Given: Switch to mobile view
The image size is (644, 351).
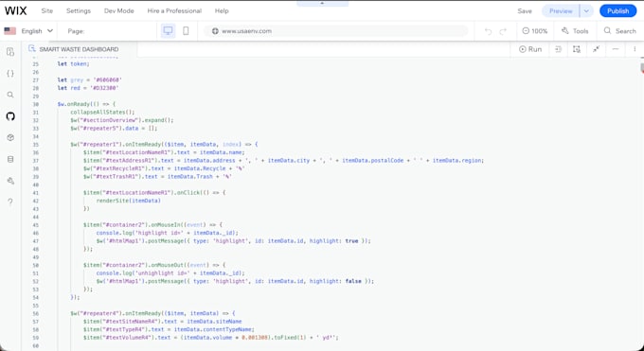Looking at the screenshot, I should click(x=186, y=31).
